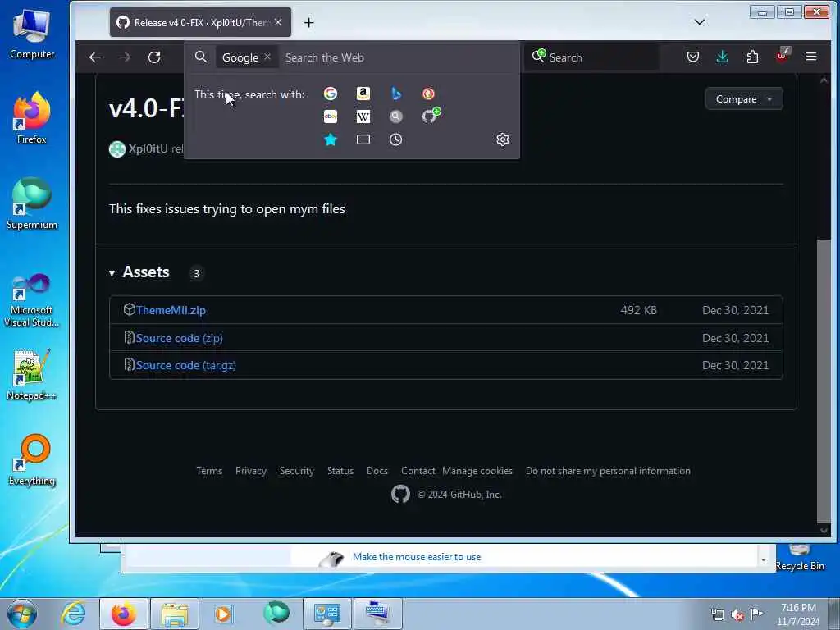Open Windows Explorer from the taskbar
The width and height of the screenshot is (840, 630).
(x=175, y=614)
